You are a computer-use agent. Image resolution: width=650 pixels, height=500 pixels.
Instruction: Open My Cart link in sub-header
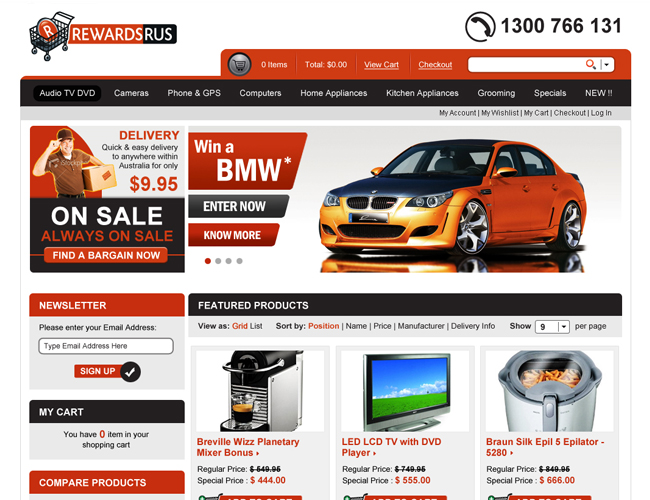tap(536, 113)
